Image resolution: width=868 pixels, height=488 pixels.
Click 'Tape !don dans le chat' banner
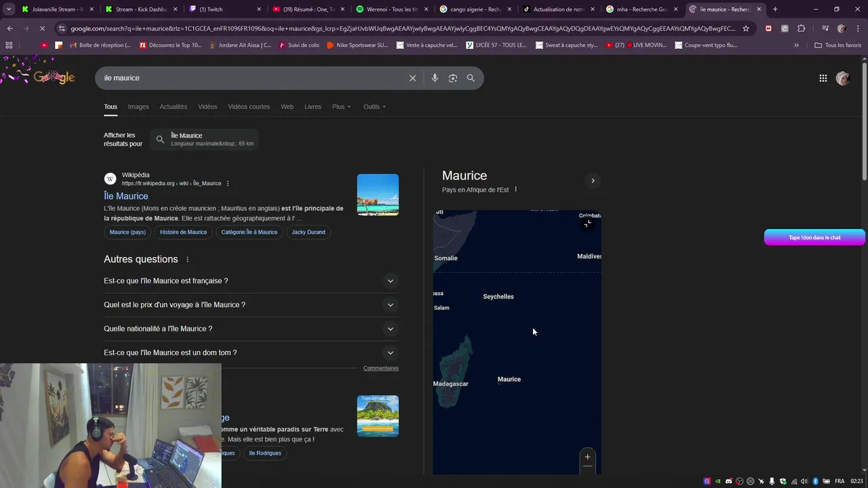pyautogui.click(x=814, y=237)
